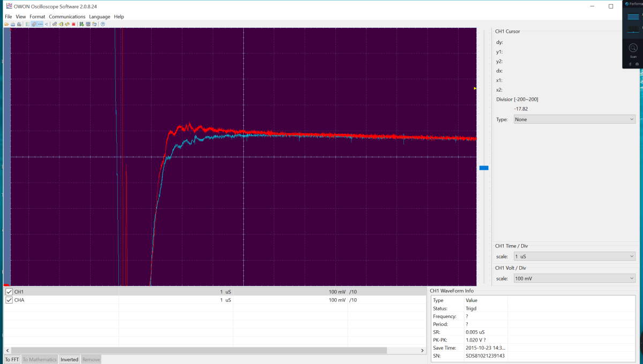Click the CHA row's /10 probe value

353,300
